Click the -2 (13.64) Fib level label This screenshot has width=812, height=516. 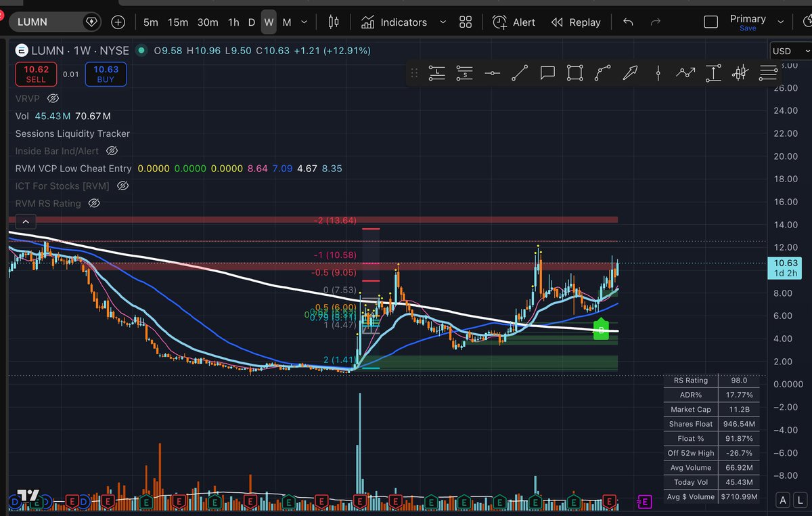click(335, 221)
